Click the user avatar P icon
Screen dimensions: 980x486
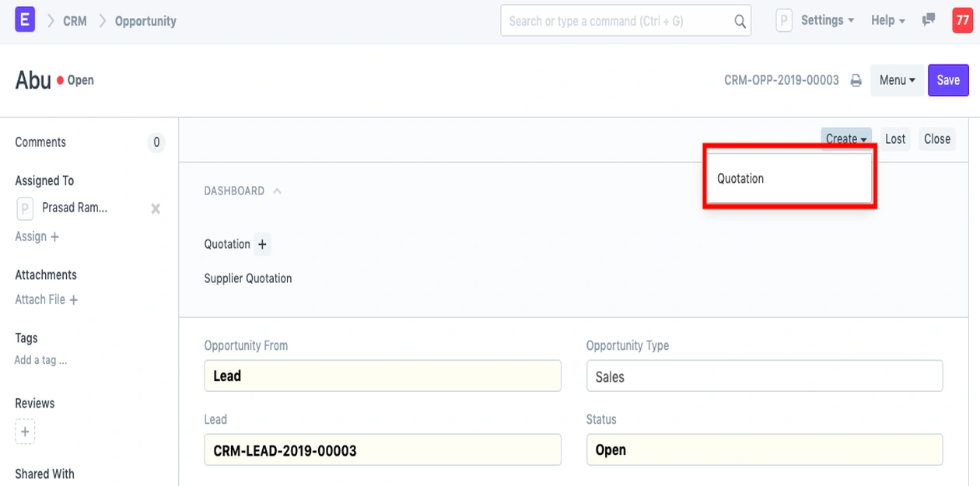coord(784,21)
